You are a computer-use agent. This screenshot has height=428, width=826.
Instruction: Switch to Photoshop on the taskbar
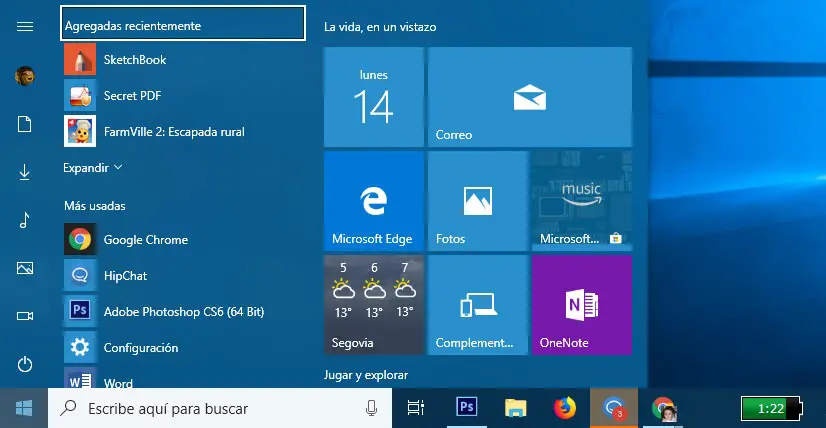(x=466, y=408)
